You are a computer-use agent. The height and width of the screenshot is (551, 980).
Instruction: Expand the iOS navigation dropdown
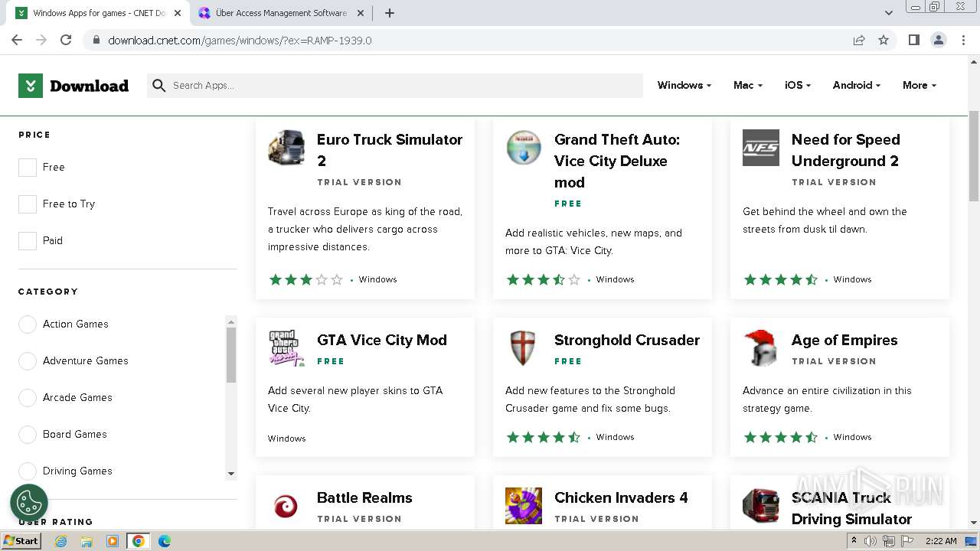[798, 86]
